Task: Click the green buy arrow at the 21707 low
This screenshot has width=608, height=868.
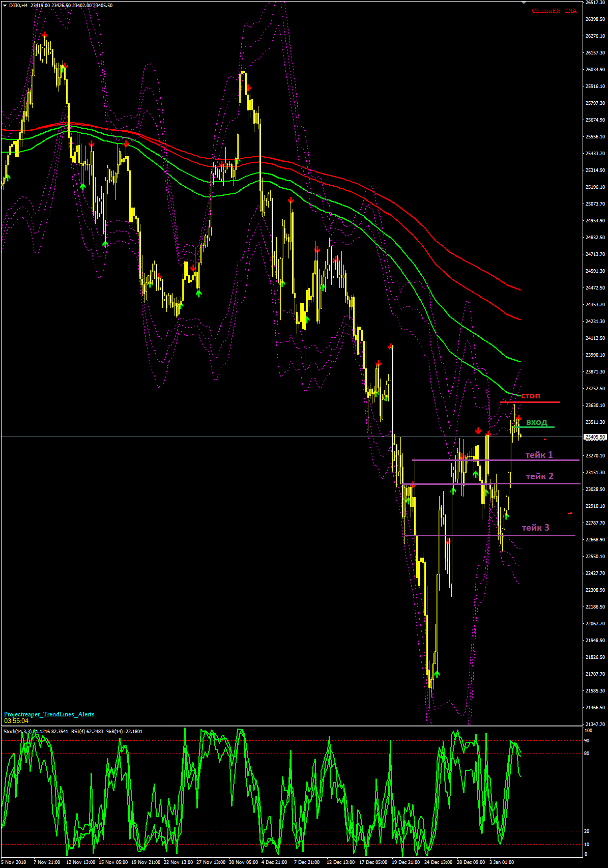Action: [437, 674]
